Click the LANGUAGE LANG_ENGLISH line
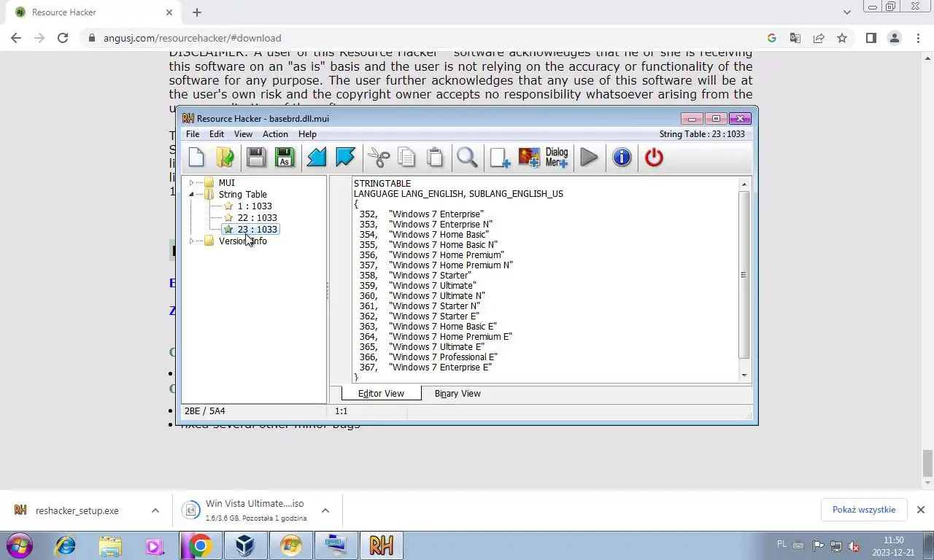Screen dimensions: 934x560 [x=458, y=194]
